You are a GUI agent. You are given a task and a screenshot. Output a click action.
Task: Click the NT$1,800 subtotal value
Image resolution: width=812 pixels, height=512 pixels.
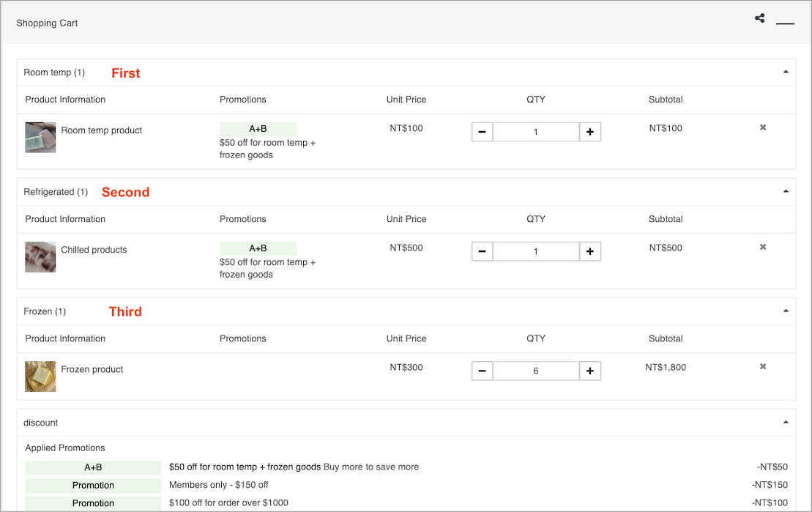(666, 368)
